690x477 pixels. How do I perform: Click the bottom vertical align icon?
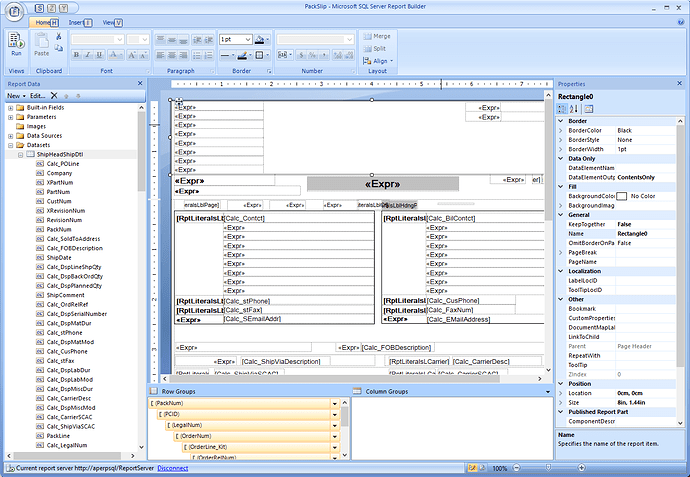tap(184, 40)
